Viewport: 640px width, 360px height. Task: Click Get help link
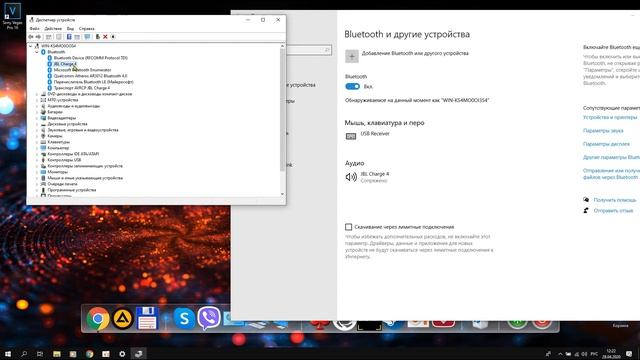(x=614, y=200)
